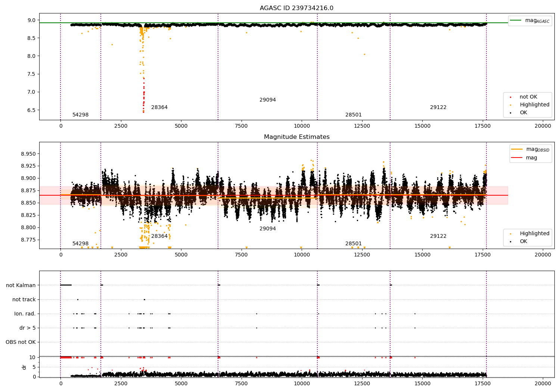
Task: Click the 6.5 tick on top plot
Action: pyautogui.click(x=32, y=110)
